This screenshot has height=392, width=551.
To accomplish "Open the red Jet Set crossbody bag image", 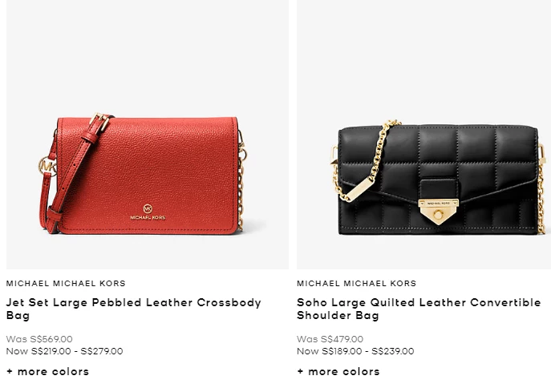I will click(148, 135).
